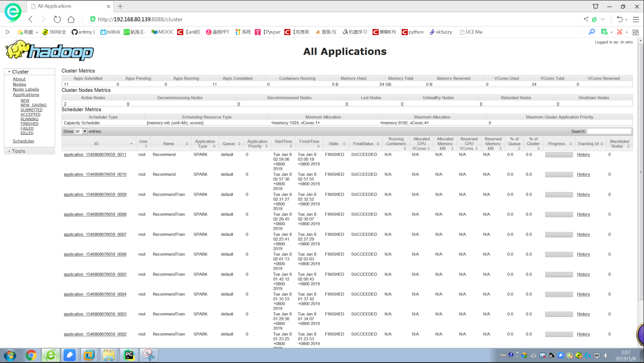Open PyCharm from the taskbar
644x363 pixels.
point(129,355)
